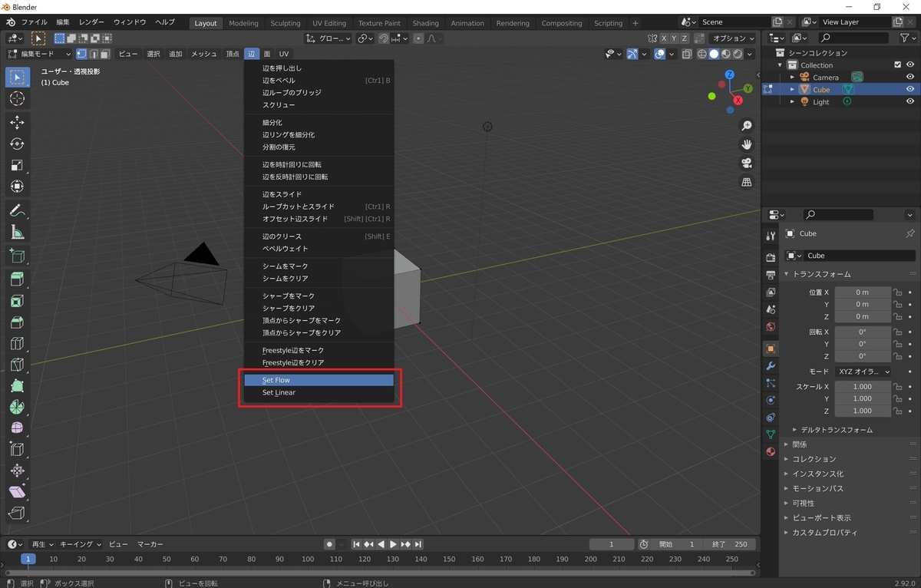The image size is (921, 588).
Task: Open the World properties tab
Action: (771, 327)
